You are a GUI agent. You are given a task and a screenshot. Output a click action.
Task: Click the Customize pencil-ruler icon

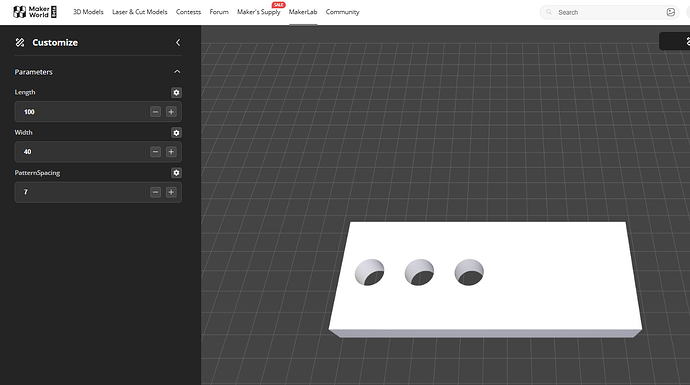click(x=20, y=43)
